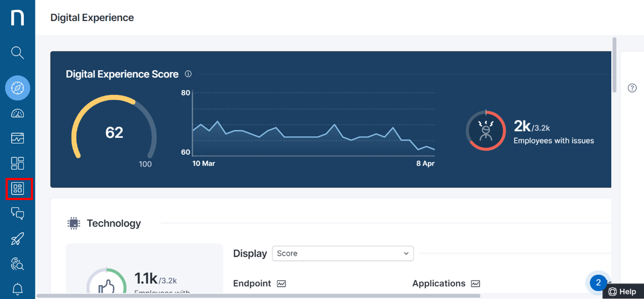Click the Help button
The width and height of the screenshot is (644, 299).
pyautogui.click(x=623, y=292)
